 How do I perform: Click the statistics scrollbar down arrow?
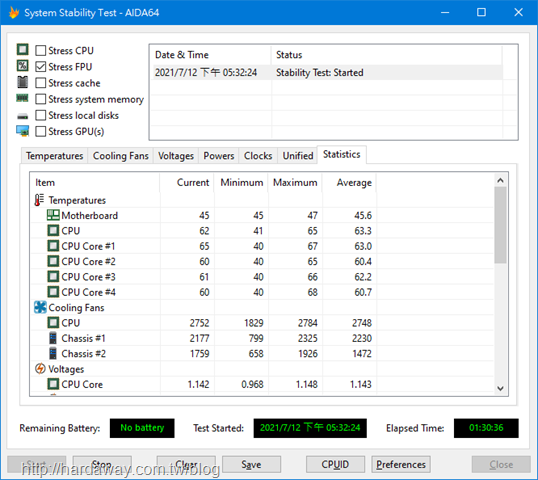(500, 388)
